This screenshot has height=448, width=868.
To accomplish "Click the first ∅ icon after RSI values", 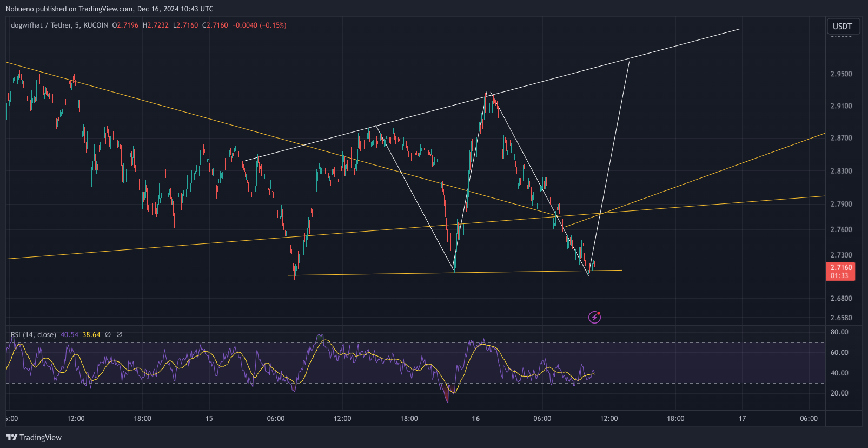I will (108, 334).
